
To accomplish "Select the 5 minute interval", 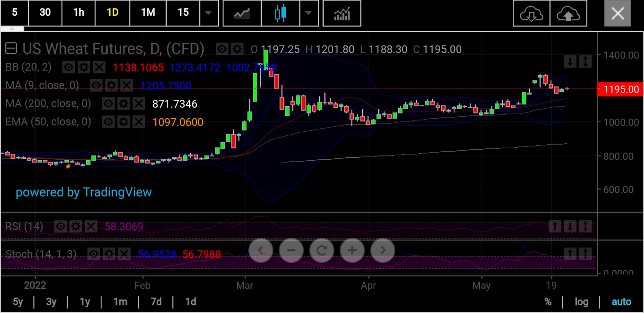I will tap(14, 13).
